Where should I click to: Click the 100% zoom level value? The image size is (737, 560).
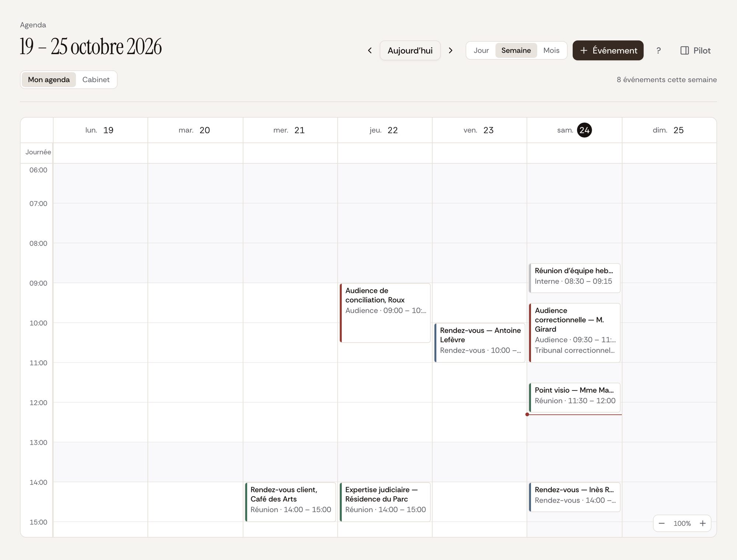coord(682,524)
